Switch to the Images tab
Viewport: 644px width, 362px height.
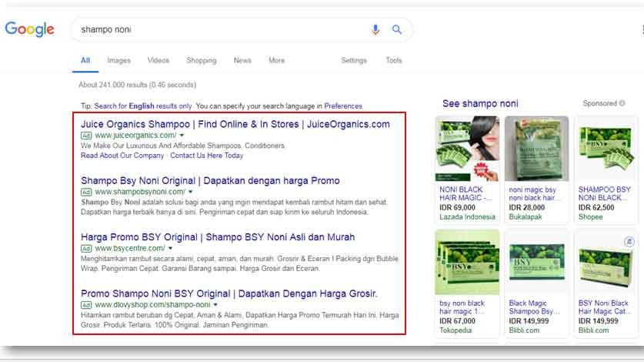click(x=118, y=61)
